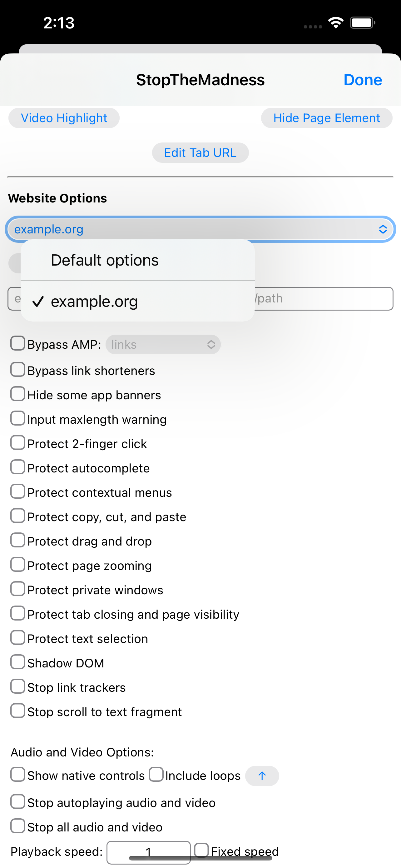Click the Playback speed input field
401x868 pixels.
tap(148, 852)
